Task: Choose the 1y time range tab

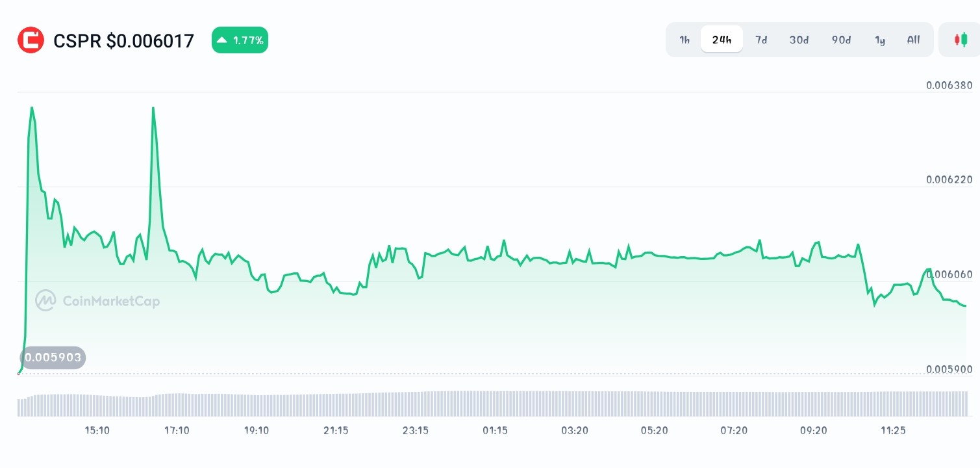Action: click(x=880, y=40)
